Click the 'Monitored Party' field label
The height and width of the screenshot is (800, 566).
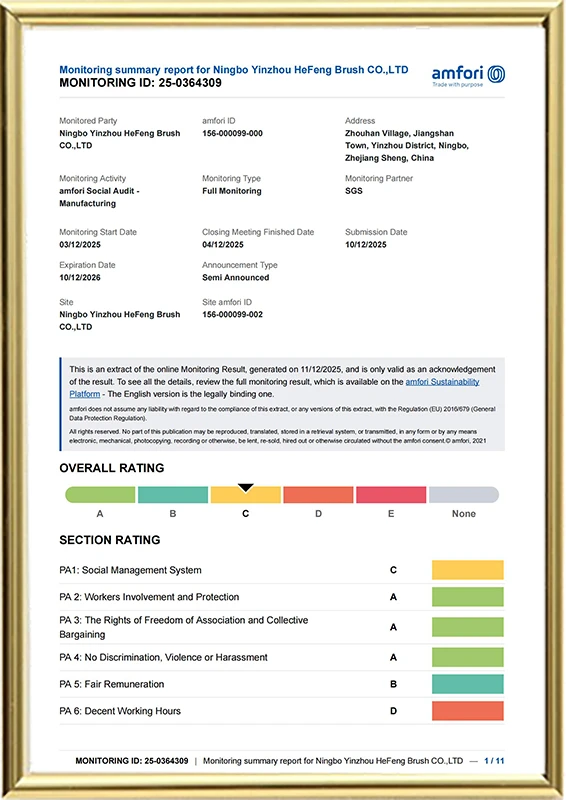[88, 121]
